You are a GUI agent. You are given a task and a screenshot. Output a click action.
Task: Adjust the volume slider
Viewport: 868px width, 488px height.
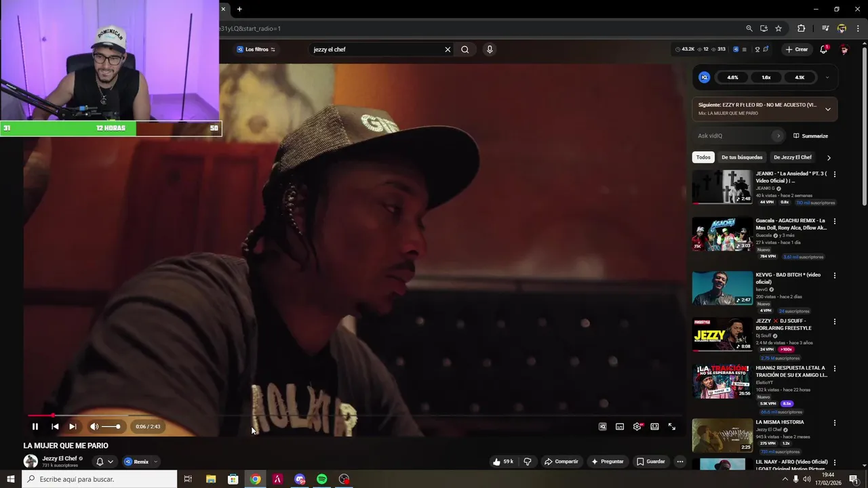coord(111,426)
